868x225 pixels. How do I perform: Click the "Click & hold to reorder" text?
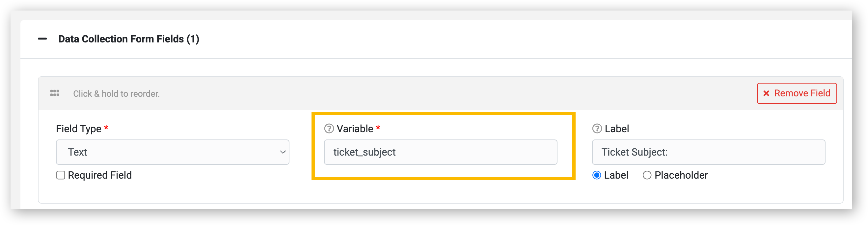click(116, 94)
